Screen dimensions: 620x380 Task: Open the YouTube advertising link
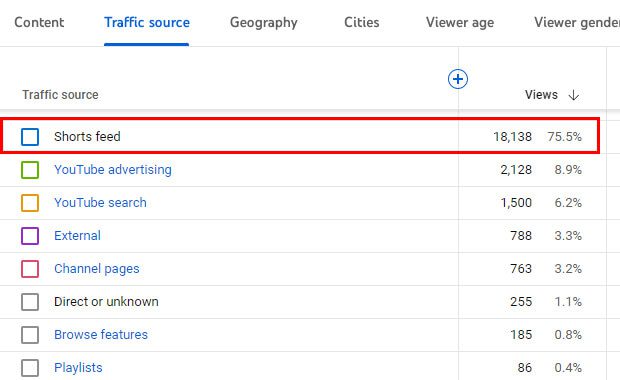click(113, 170)
